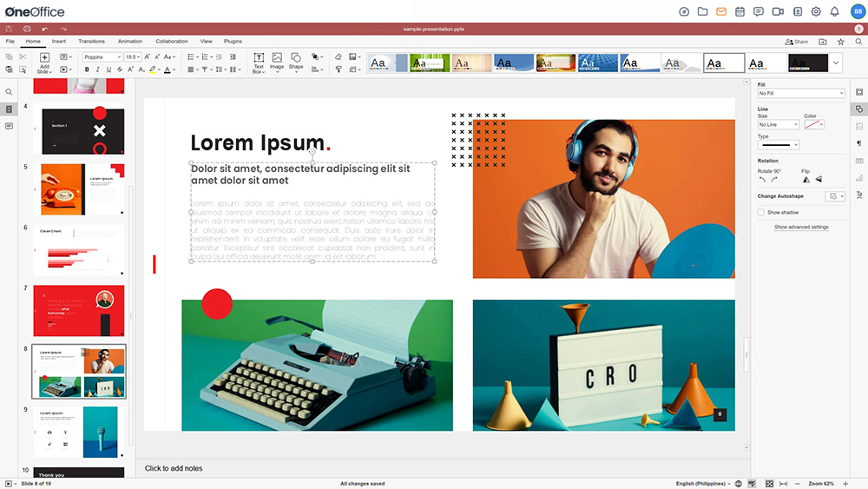Toggle spell checking in status bar
The image size is (868, 489).
pos(753,483)
